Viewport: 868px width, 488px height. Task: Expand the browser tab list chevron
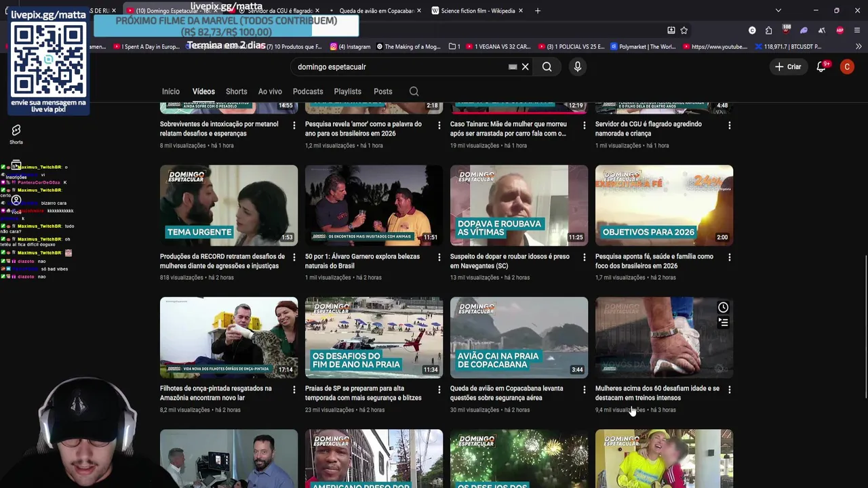pos(778,11)
